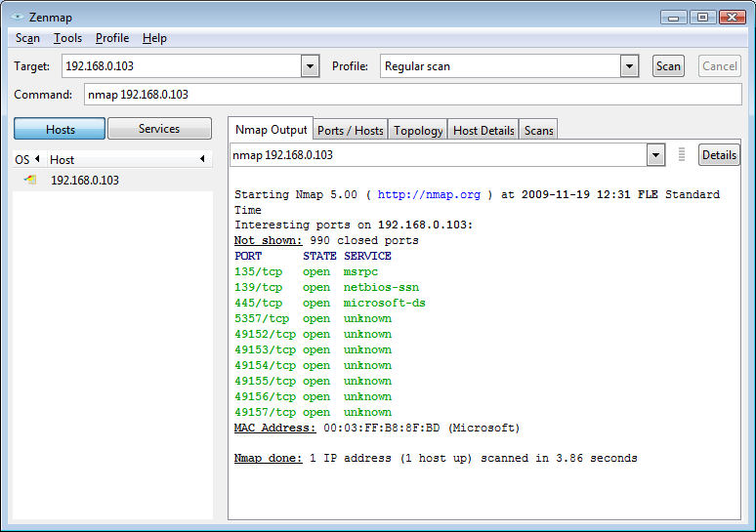Viewport: 756px width, 532px height.
Task: Click the 49157/tcp open unknown line
Action: (313, 413)
